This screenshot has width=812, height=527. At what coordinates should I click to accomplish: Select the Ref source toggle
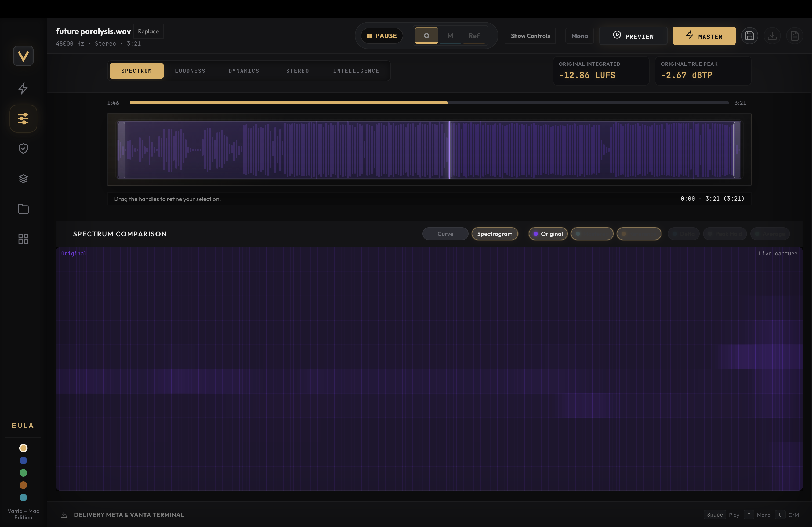[474, 35]
